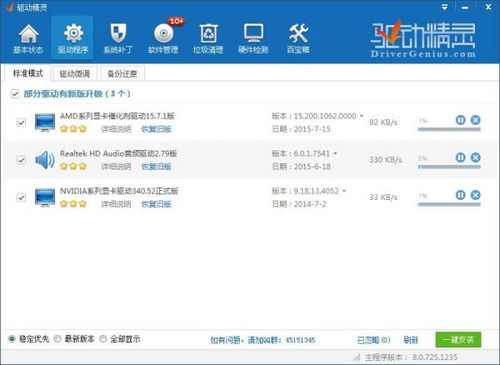Click the 刷新 link
This screenshot has height=365, width=500.
[411, 340]
